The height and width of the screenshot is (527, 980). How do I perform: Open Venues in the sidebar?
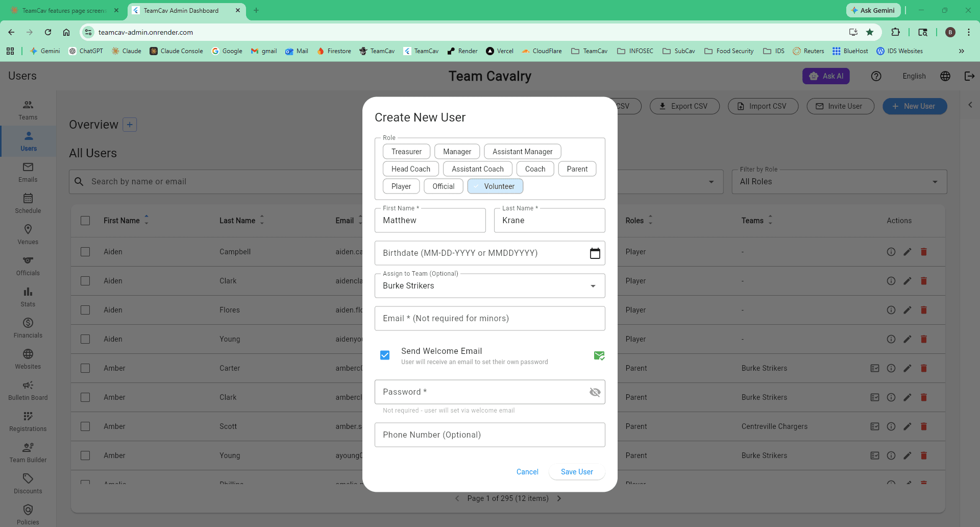point(28,235)
